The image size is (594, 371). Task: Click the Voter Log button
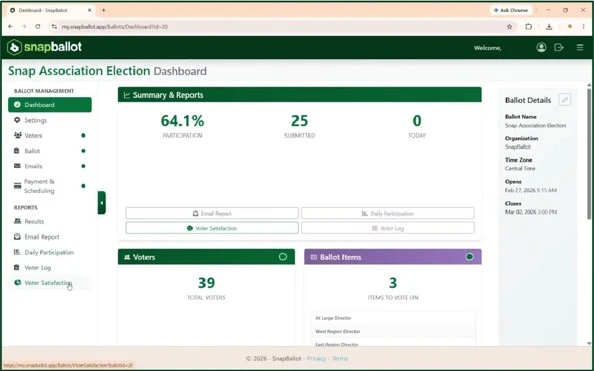(388, 228)
